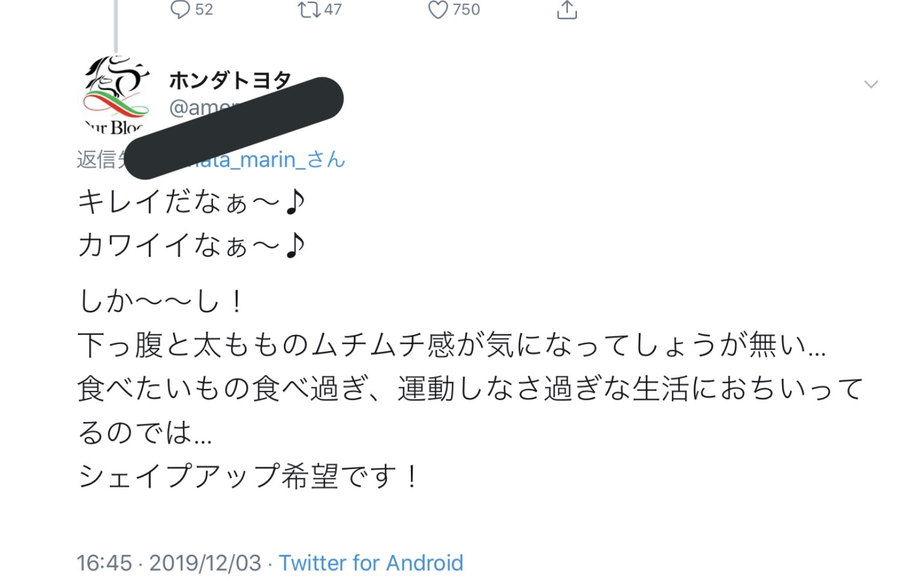The height and width of the screenshot is (582, 924).
Task: View the 750 likes count
Action: [466, 10]
